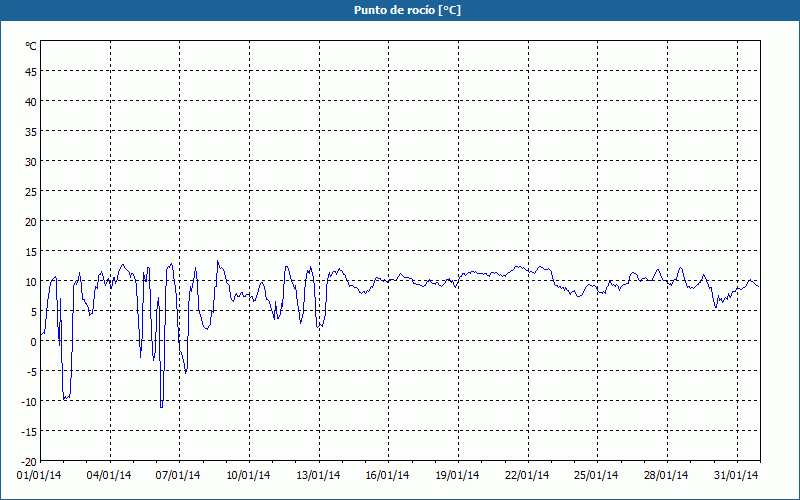Click the 07/01/14 date label
Image resolution: width=800 pixels, height=500 pixels.
click(x=178, y=476)
